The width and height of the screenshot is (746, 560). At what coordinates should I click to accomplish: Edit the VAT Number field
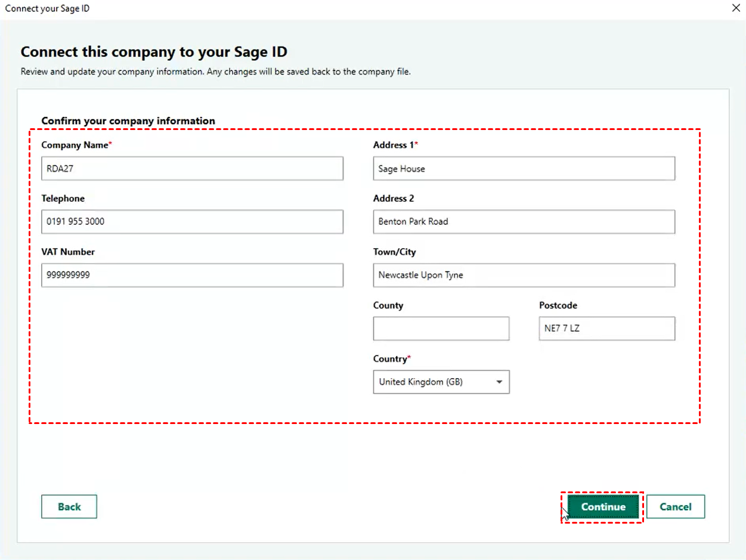point(192,275)
